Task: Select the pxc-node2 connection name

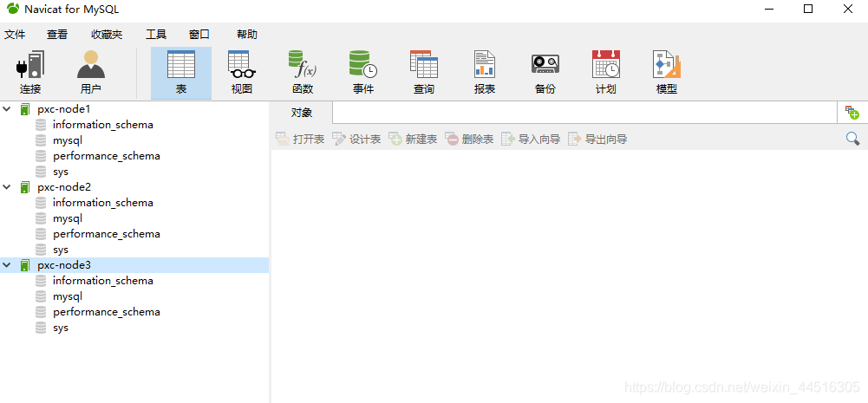Action: (63, 187)
